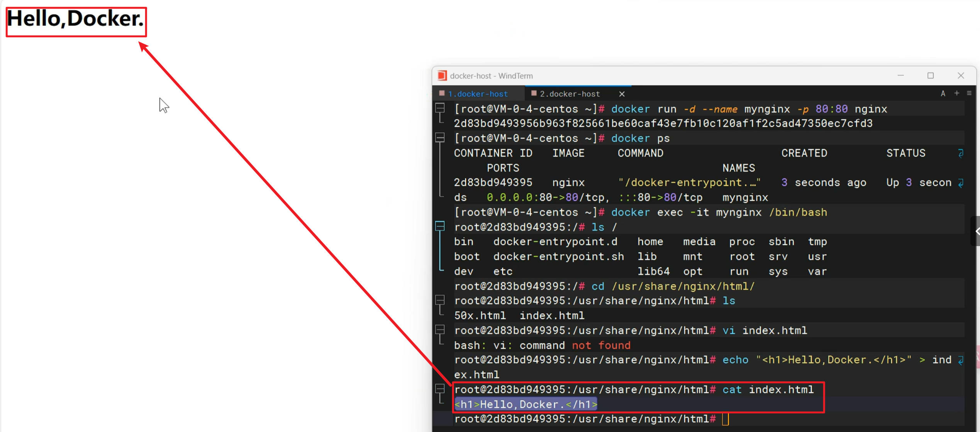Image resolution: width=980 pixels, height=432 pixels.
Task: Close the 2.docker-host tab
Action: click(622, 93)
